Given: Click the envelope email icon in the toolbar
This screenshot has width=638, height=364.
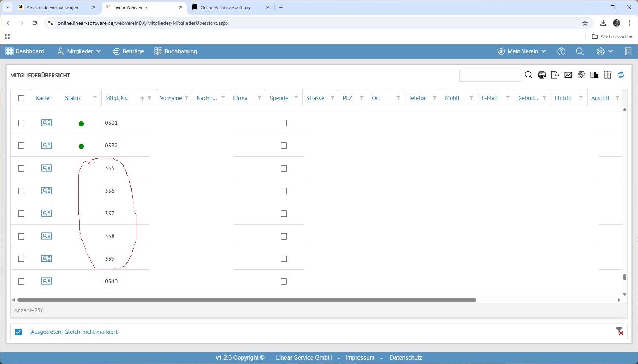Looking at the screenshot, I should pyautogui.click(x=568, y=75).
